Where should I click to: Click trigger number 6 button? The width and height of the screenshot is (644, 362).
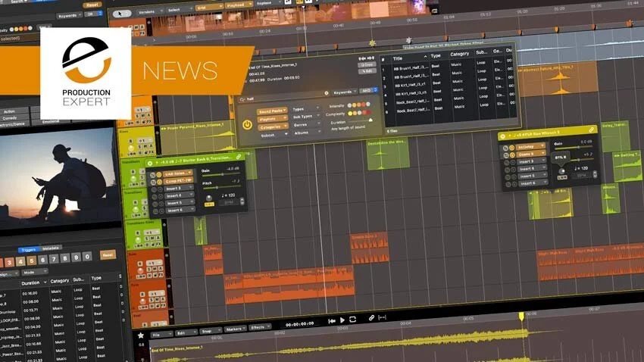click(42, 260)
